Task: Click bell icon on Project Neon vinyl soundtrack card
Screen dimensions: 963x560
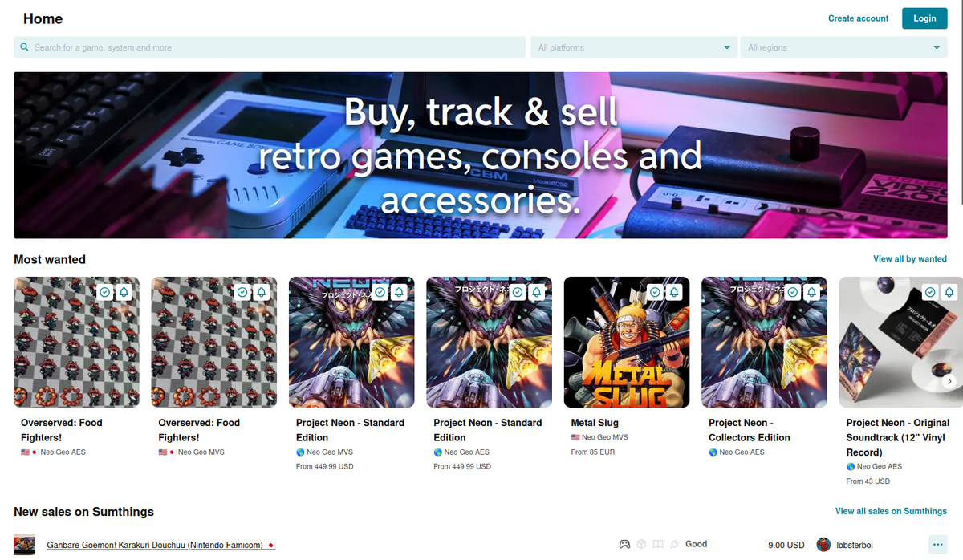Action: 949,293
